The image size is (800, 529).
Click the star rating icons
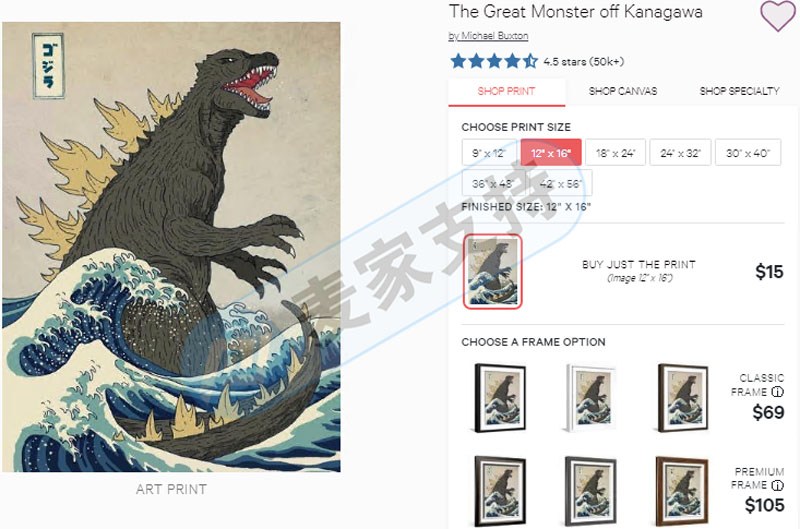pyautogui.click(x=494, y=61)
